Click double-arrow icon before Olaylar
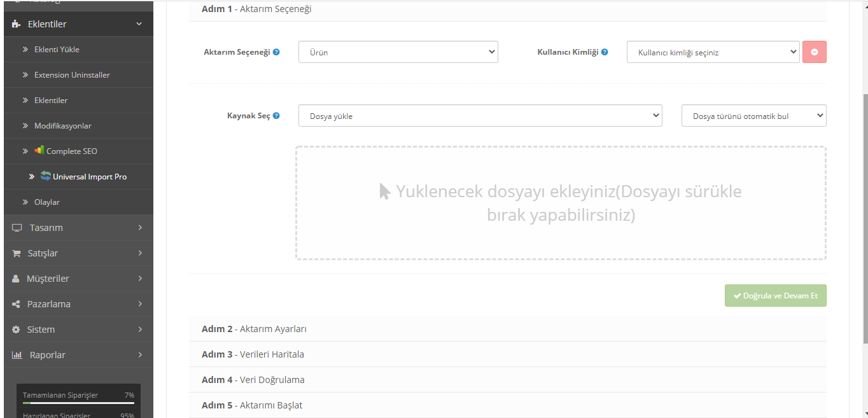The image size is (868, 418). coord(25,202)
